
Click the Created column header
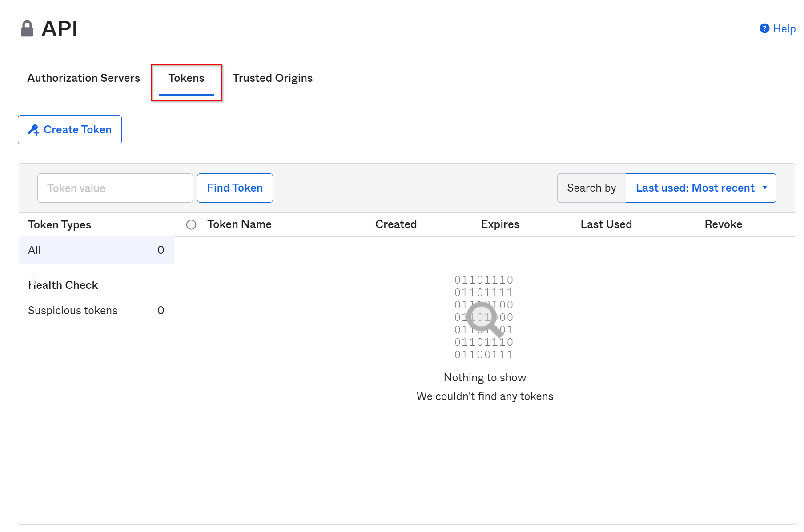click(x=396, y=224)
